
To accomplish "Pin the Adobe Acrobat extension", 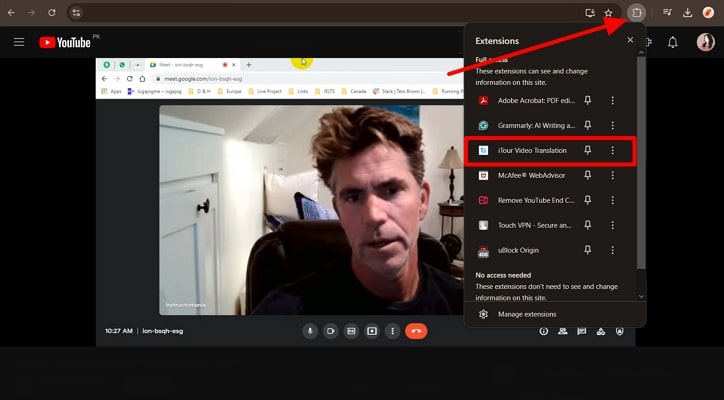I will [588, 100].
